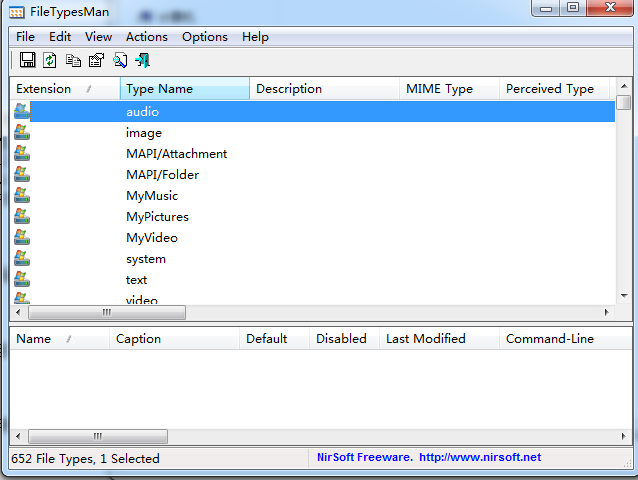
Task: Open the nirsoft.net website link
Action: pos(480,457)
